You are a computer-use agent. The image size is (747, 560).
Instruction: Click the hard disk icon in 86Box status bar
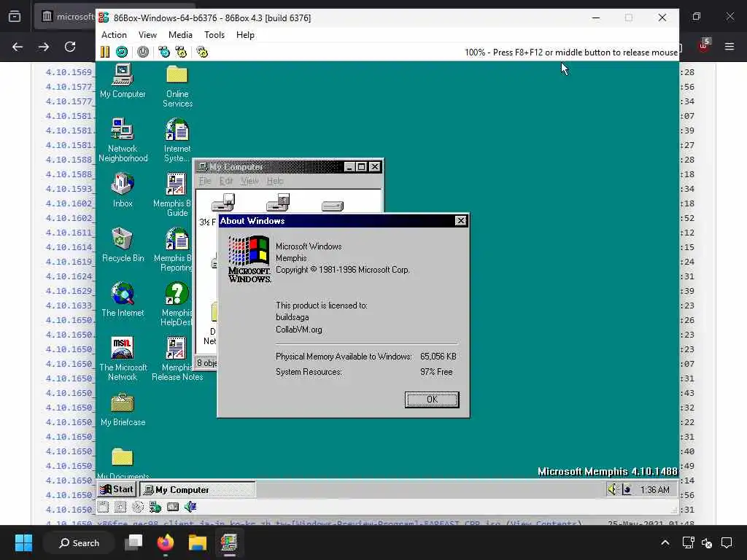[172, 507]
